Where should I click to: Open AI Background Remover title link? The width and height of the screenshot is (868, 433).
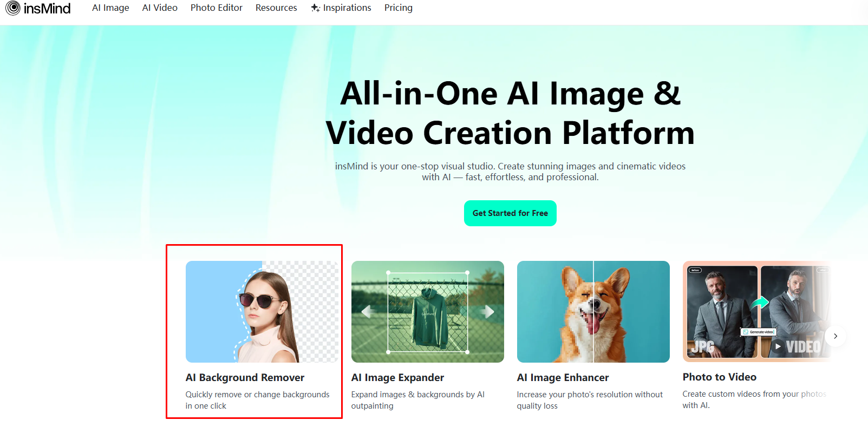(x=245, y=377)
